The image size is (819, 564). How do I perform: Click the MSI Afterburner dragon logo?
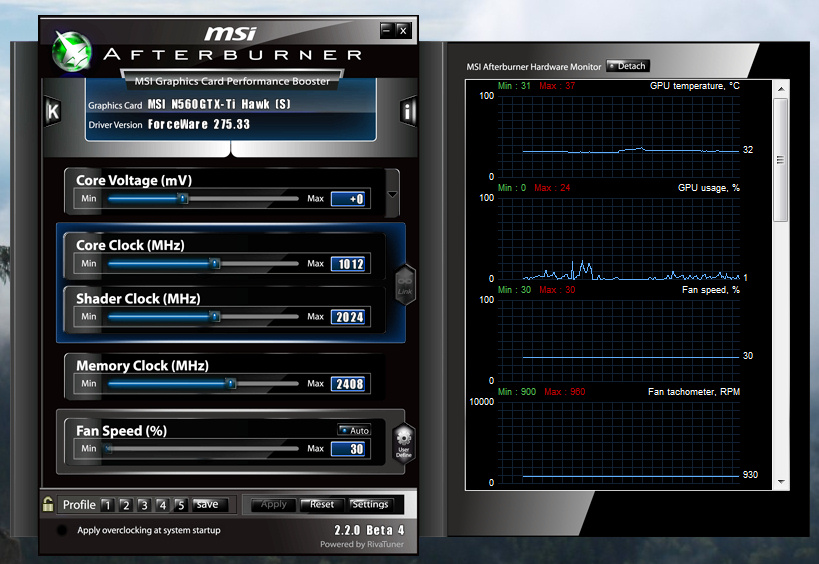pyautogui.click(x=72, y=51)
